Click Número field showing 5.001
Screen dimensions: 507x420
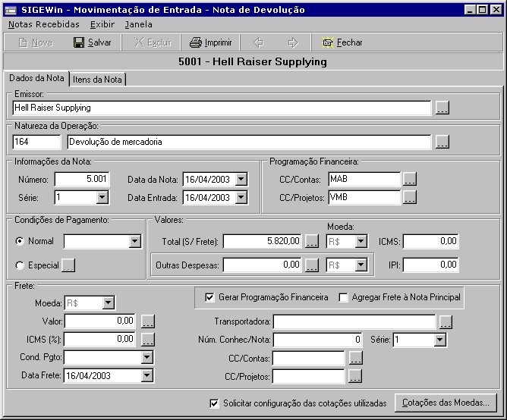click(82, 179)
